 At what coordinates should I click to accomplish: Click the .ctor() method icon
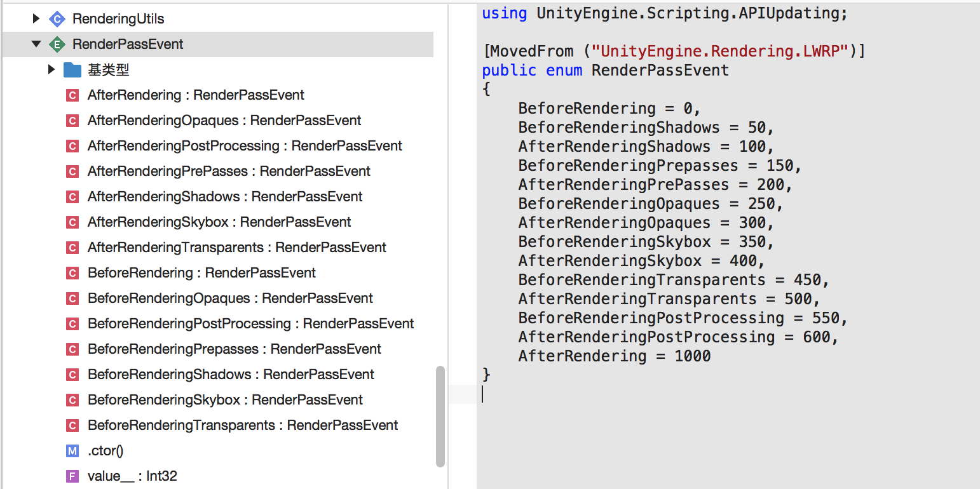pos(72,451)
